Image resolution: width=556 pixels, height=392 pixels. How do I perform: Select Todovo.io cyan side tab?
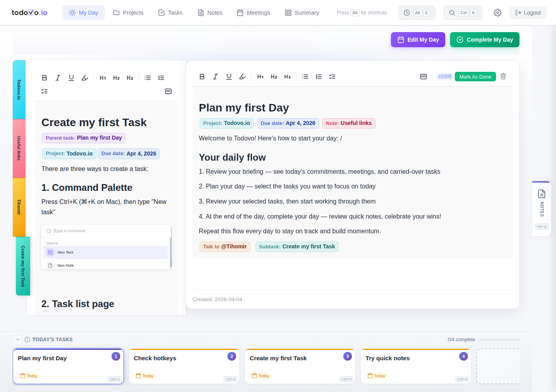[x=19, y=90]
